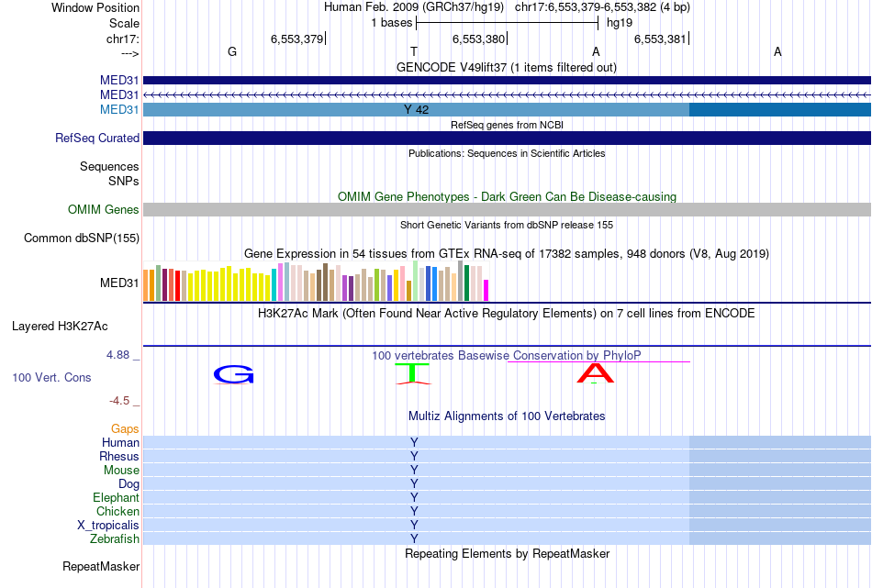Select the Mouse alignment row label
Screen dimensions: 872x588
coord(121,471)
